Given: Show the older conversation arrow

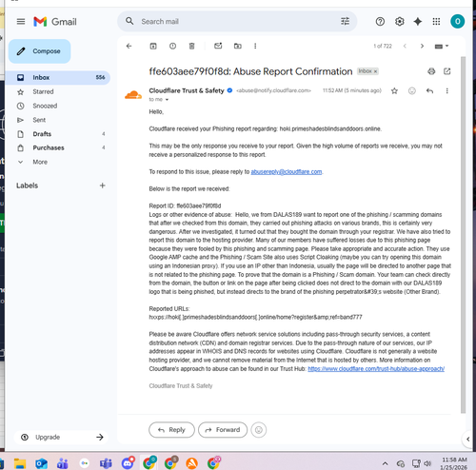Looking at the screenshot, I should click(422, 46).
